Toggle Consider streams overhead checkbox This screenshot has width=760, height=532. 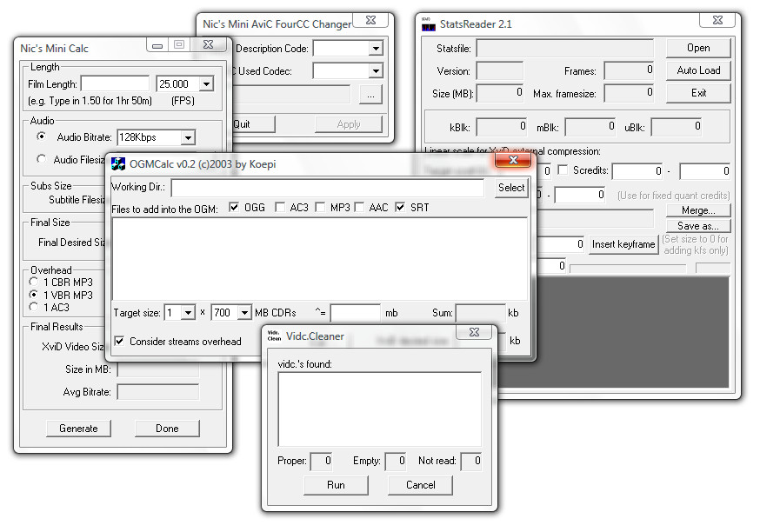click(x=119, y=341)
